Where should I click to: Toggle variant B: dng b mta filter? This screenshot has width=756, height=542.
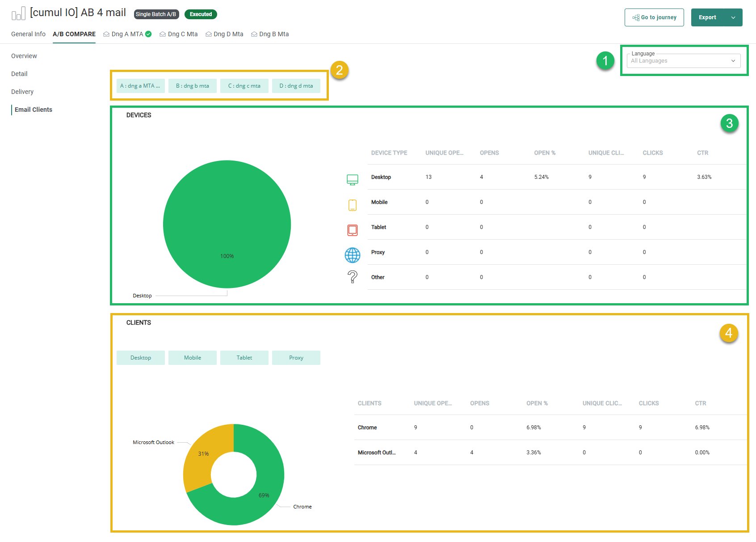(192, 86)
